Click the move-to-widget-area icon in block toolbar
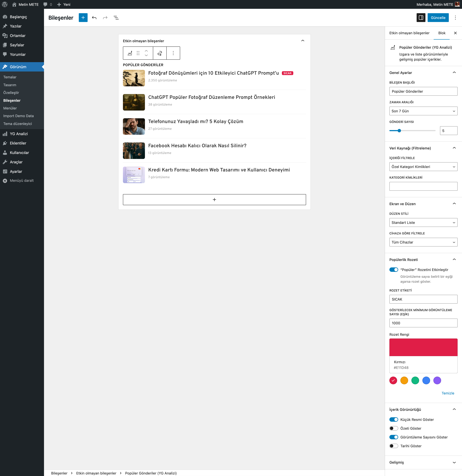The image size is (462, 476). tap(160, 53)
